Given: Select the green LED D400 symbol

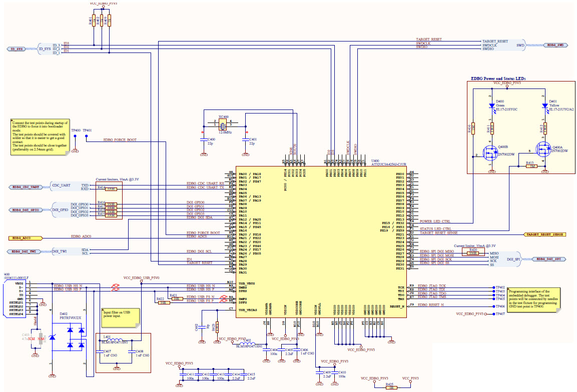Looking at the screenshot, I should [491, 105].
